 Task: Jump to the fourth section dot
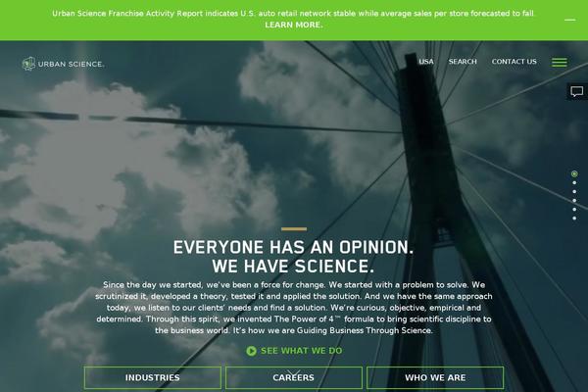pyautogui.click(x=574, y=200)
